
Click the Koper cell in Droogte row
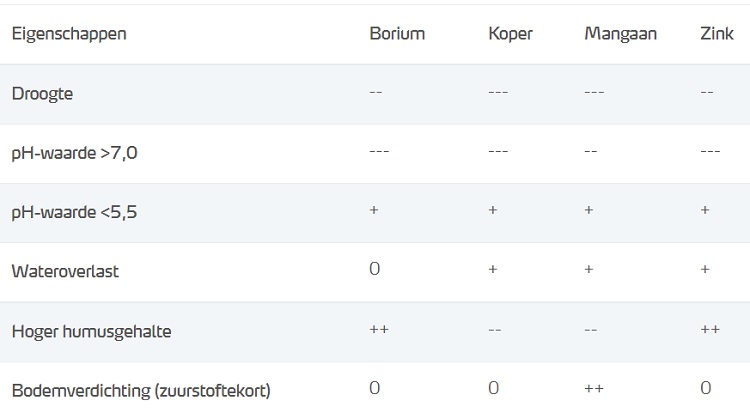click(498, 92)
